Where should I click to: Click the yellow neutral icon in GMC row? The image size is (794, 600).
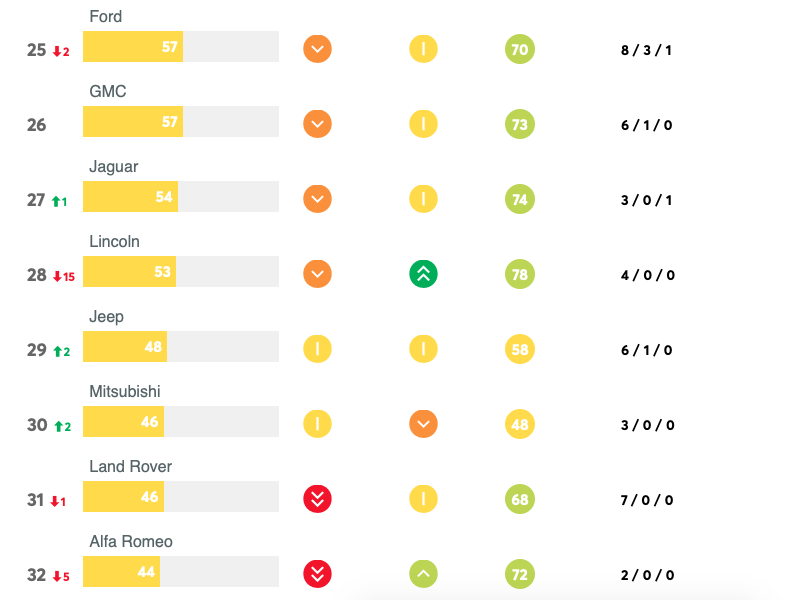(423, 124)
